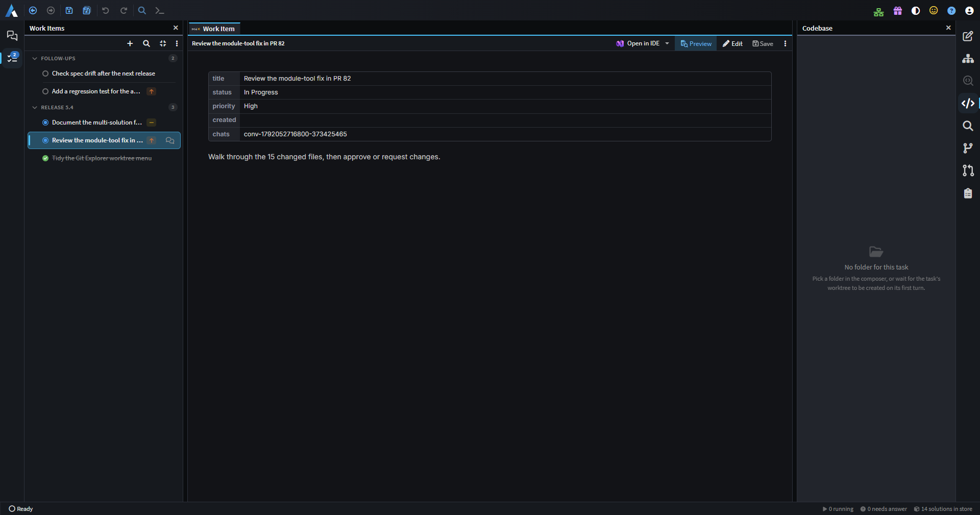Open the composer pencil icon on the right rail

point(968,36)
